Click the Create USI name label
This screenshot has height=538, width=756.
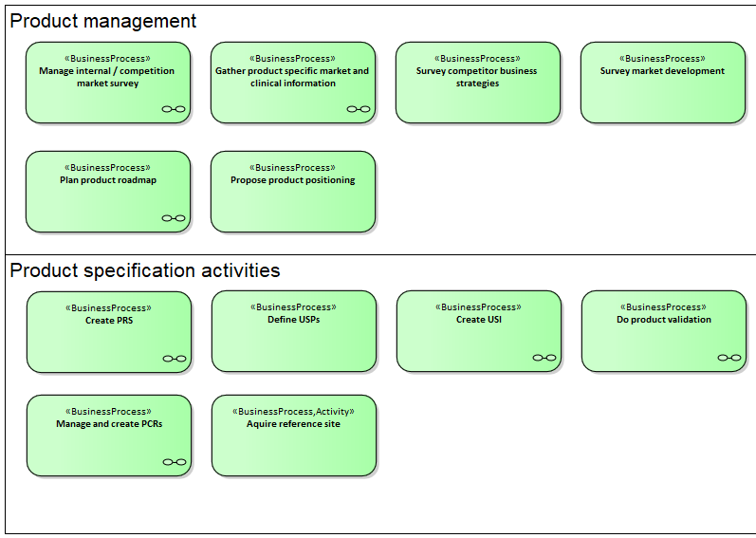478,320
